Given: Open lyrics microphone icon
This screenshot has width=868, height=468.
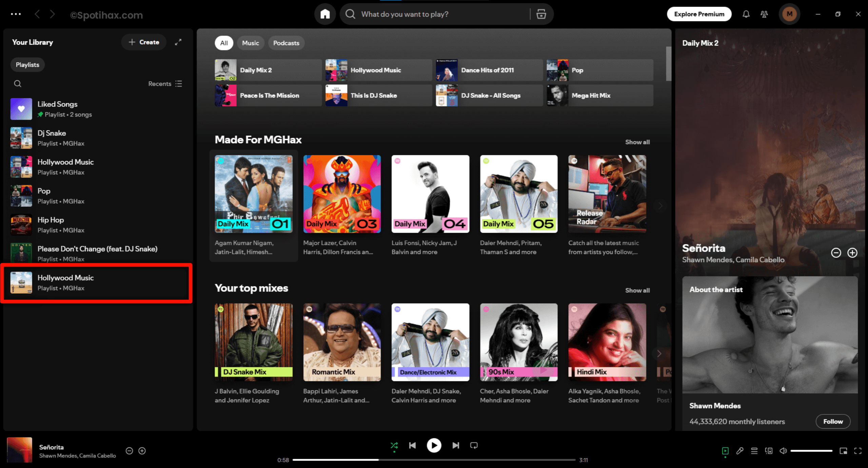Looking at the screenshot, I should 740,451.
